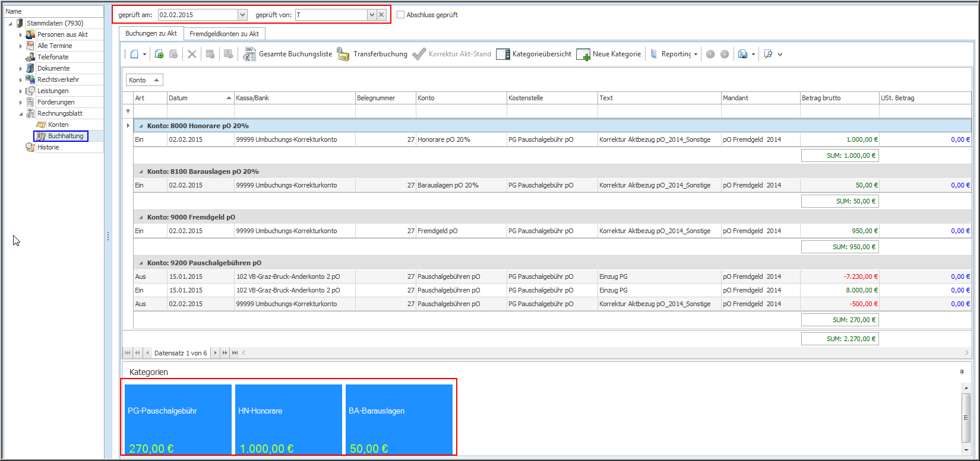This screenshot has height=461, width=980.
Task: Collapse the Konto 8000 Honorare group
Action: 141,126
